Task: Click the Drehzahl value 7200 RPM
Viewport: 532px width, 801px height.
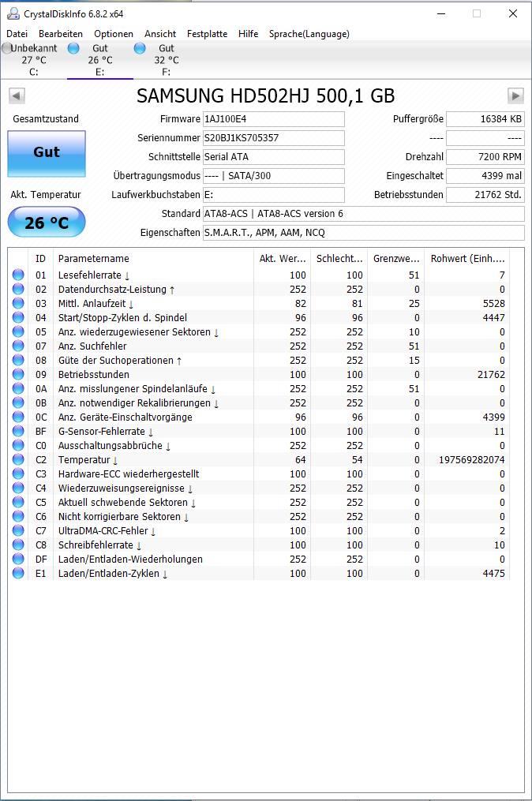Action: tap(485, 157)
